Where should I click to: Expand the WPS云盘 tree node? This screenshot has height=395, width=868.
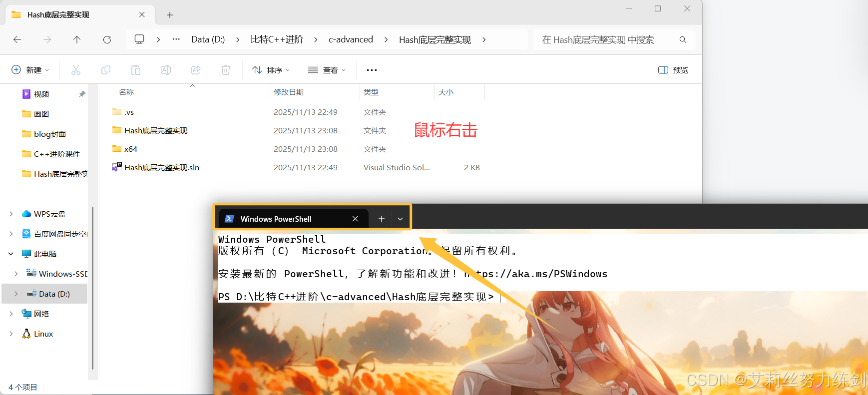[11, 214]
